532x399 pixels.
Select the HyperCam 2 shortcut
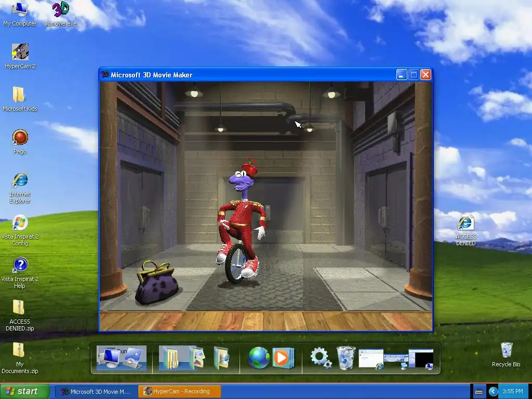pyautogui.click(x=20, y=56)
